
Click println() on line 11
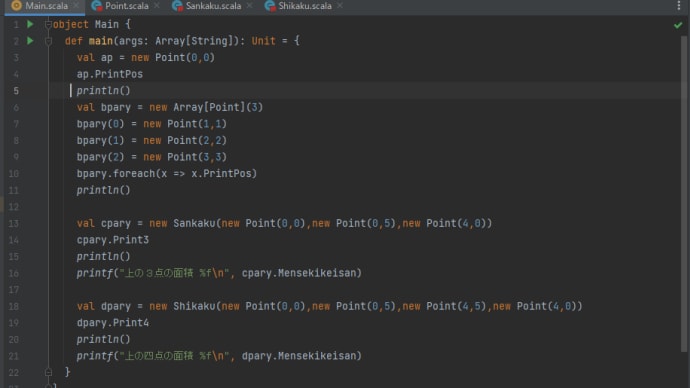click(x=103, y=190)
